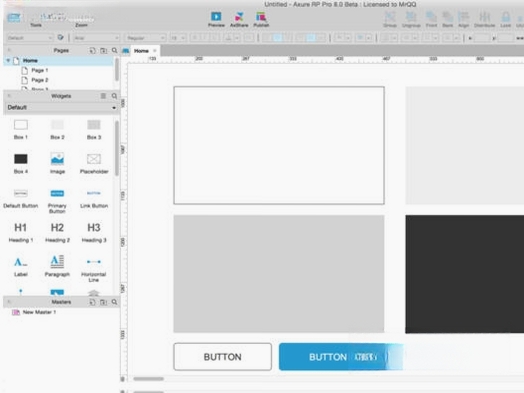
Task: Click the white outlined BUTTON on canvas
Action: [x=222, y=357]
